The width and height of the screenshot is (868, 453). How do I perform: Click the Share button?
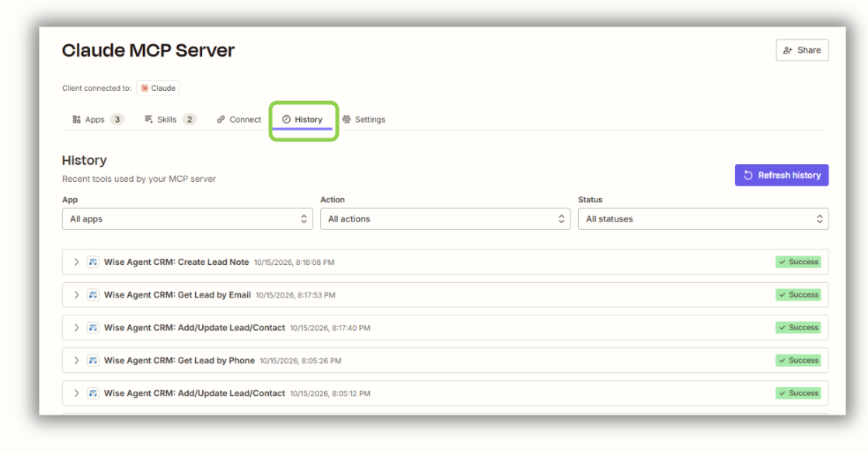[x=802, y=50]
